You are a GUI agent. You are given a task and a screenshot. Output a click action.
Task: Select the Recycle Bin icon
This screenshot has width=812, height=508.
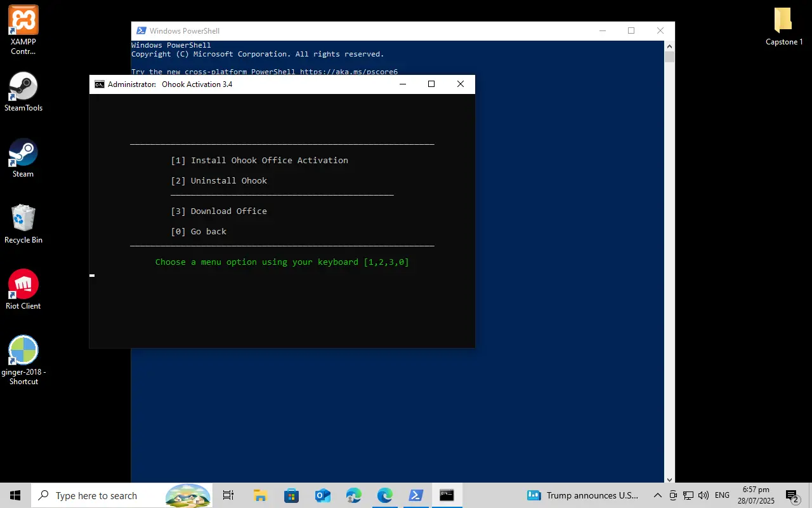23,224
